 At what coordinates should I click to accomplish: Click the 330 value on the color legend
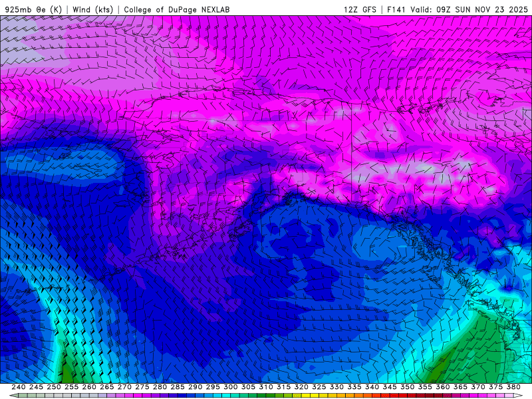(336, 387)
